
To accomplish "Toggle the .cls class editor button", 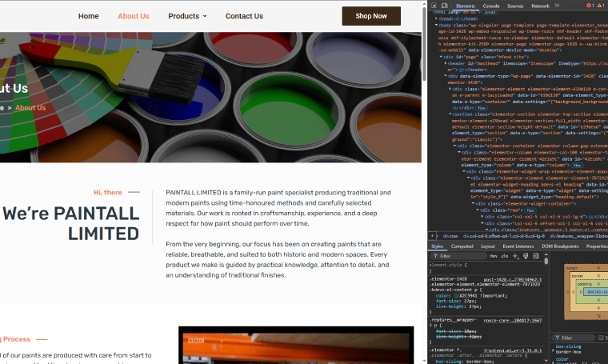I will pyautogui.click(x=503, y=256).
